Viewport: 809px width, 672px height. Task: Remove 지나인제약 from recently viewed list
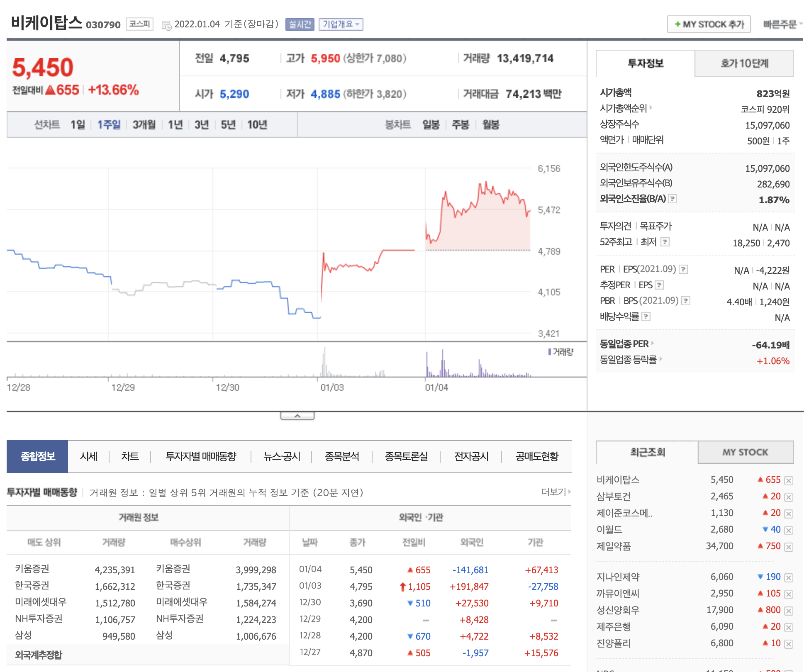pos(789,577)
